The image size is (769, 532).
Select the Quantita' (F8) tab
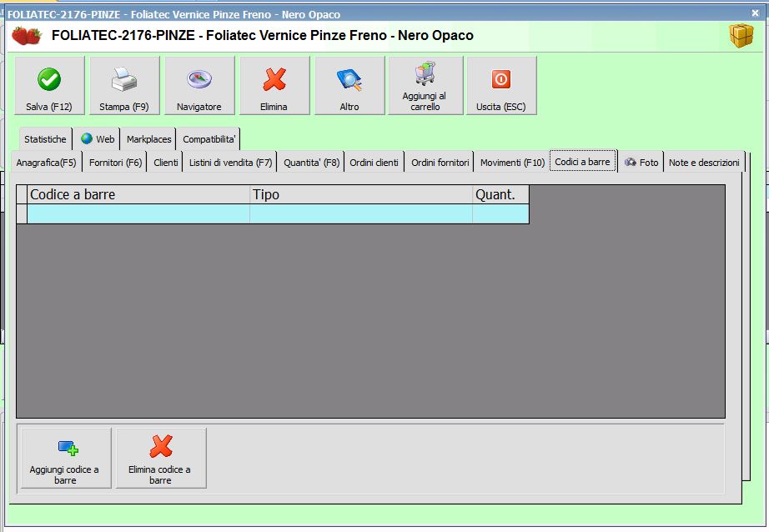(x=311, y=163)
